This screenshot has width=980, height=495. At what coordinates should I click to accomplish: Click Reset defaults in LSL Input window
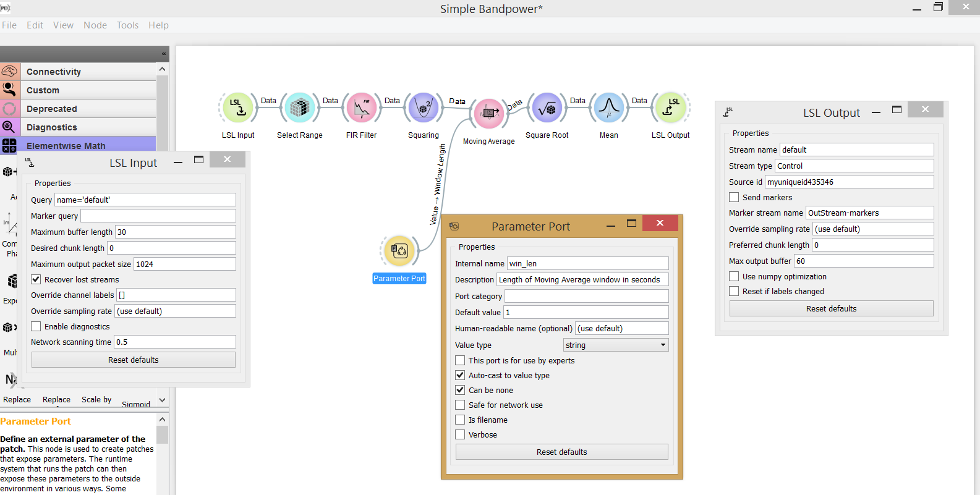click(x=134, y=360)
